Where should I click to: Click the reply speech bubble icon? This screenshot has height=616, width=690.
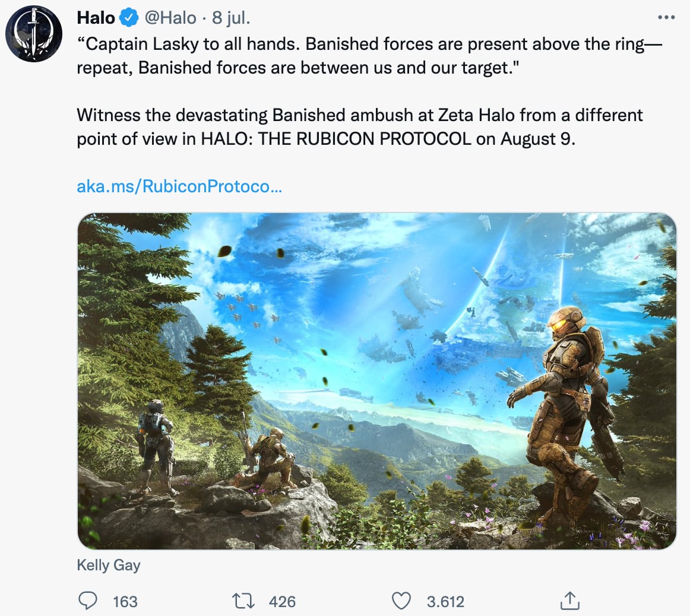[88, 601]
